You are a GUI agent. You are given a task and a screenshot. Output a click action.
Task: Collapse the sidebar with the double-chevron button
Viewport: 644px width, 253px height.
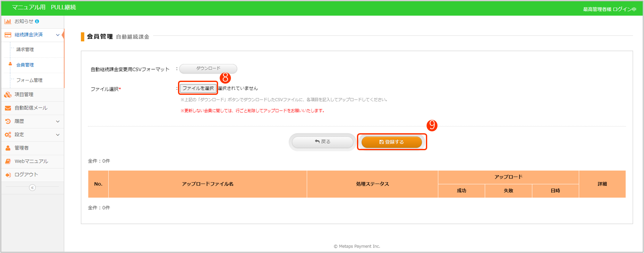32,188
